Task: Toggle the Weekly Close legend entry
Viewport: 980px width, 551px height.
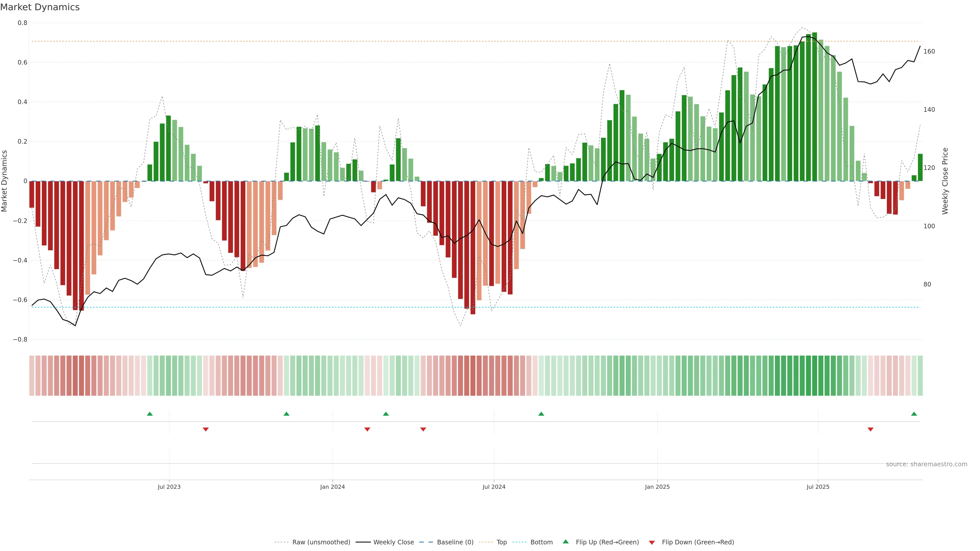Action: 393,542
